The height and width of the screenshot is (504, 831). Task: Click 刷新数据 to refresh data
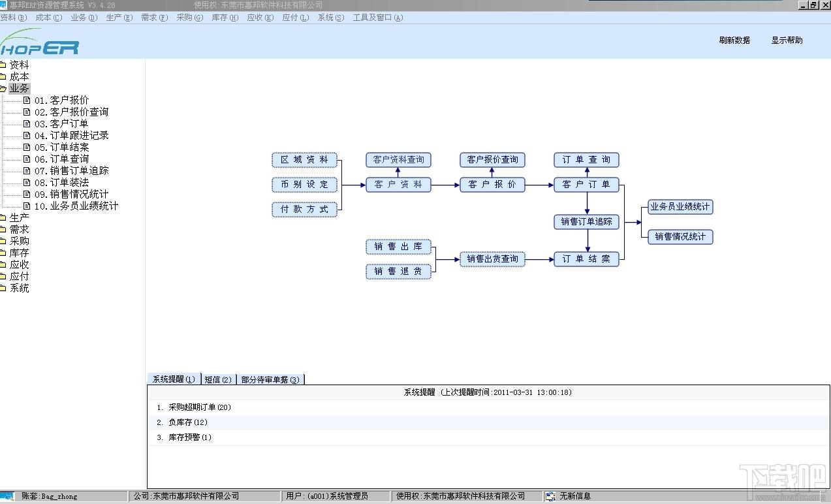(734, 40)
